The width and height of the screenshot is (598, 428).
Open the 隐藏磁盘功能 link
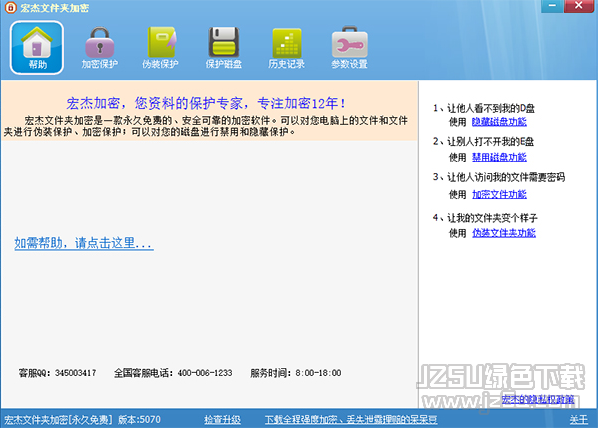click(499, 122)
